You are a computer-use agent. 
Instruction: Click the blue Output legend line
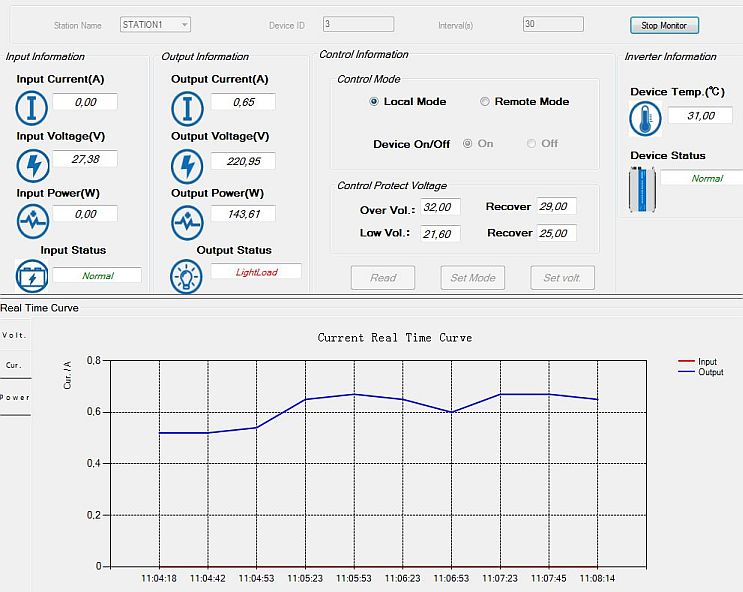pyautogui.click(x=686, y=372)
